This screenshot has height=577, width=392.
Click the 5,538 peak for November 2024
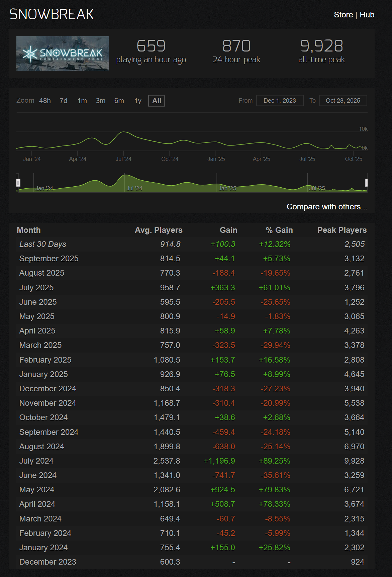coord(354,403)
